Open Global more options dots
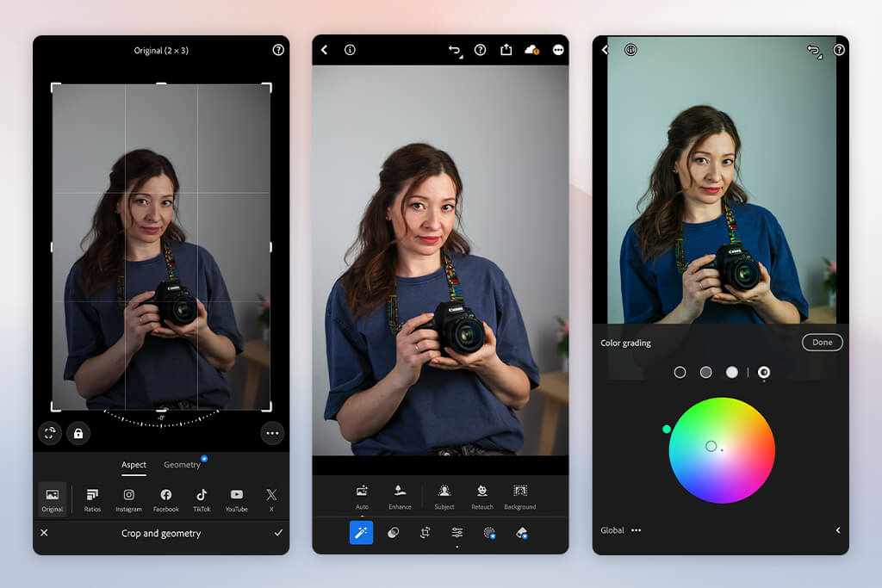The width and height of the screenshot is (882, 588). tap(636, 530)
